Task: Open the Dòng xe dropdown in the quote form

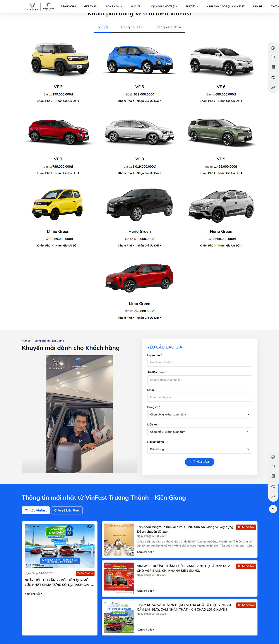Action: [x=200, y=414]
